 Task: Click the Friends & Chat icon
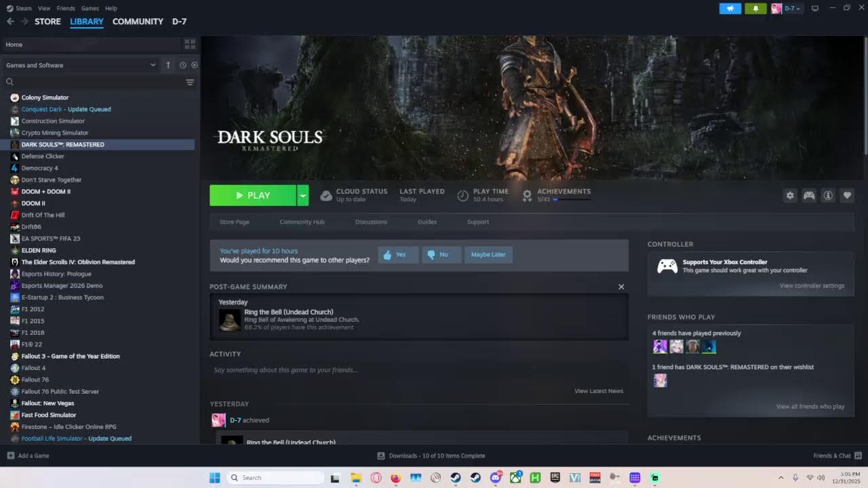pyautogui.click(x=858, y=455)
